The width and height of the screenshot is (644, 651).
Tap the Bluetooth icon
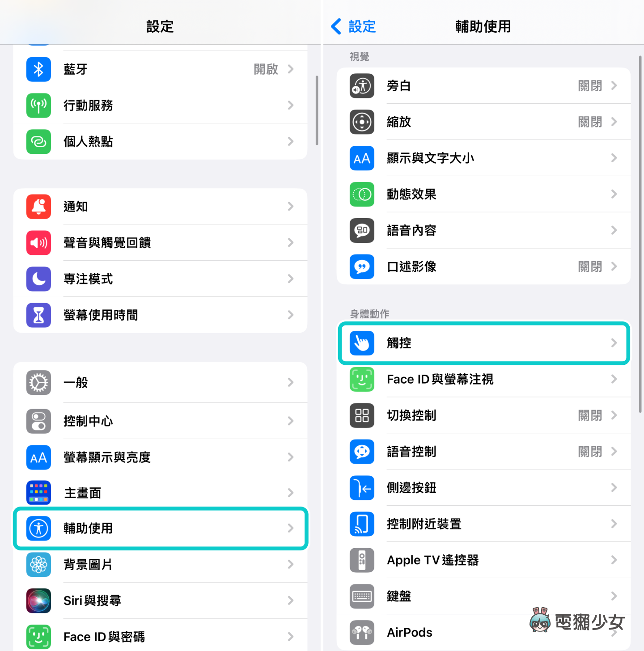point(38,69)
